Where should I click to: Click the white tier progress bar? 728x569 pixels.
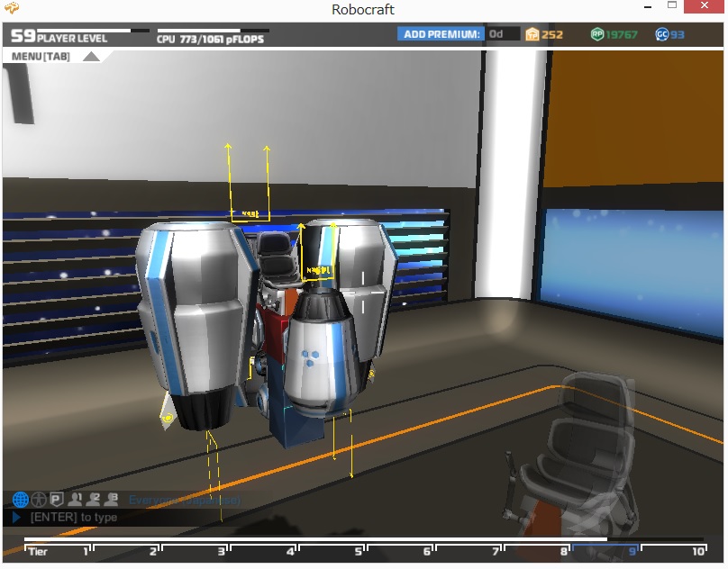pyautogui.click(x=315, y=539)
